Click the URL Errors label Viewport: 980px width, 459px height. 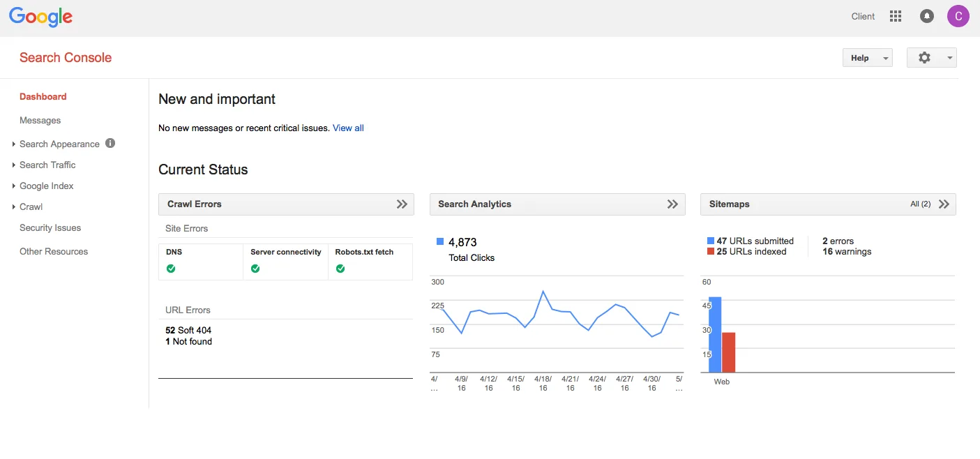click(188, 310)
